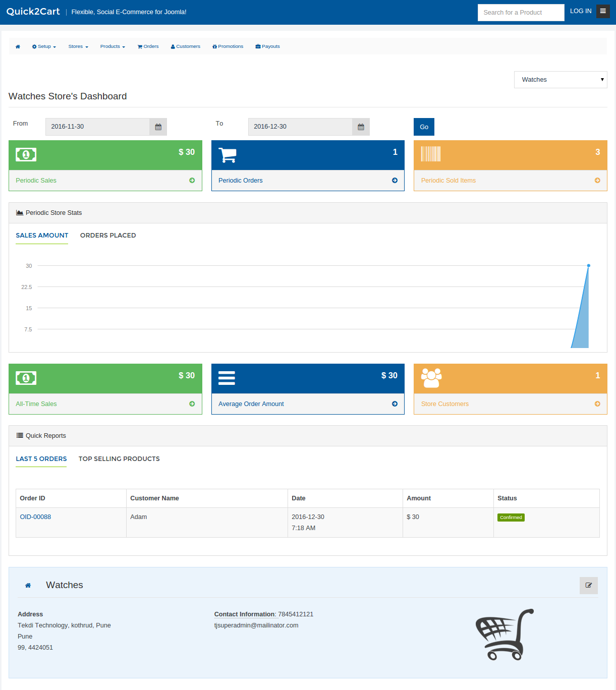
Task: Click the All-Time Sales money icon
Action: click(x=26, y=378)
